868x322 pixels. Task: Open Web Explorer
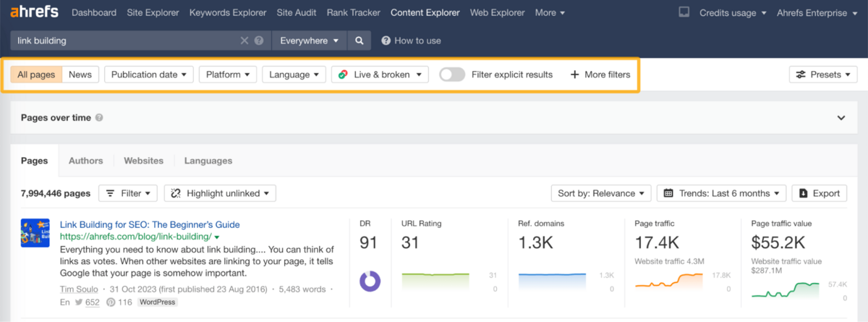pos(497,12)
